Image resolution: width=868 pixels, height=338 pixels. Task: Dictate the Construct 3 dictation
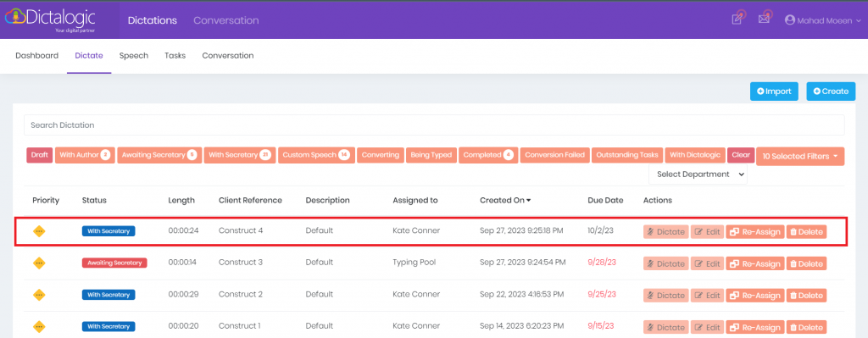tap(666, 263)
